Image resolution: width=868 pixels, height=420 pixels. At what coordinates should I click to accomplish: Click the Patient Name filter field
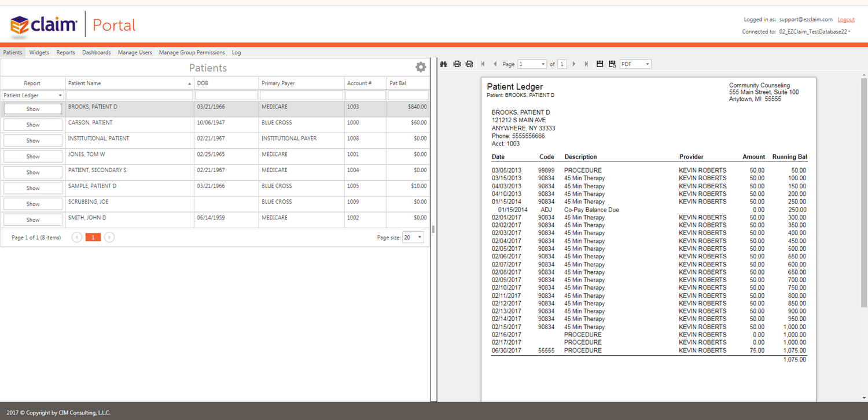pos(130,96)
